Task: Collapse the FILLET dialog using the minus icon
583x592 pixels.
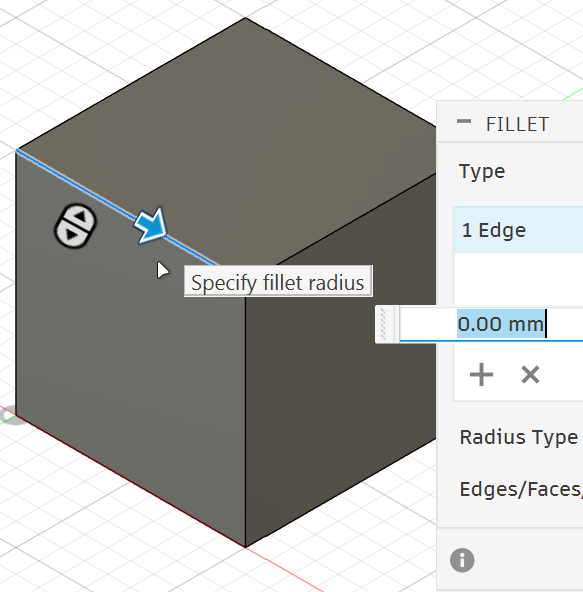Action: click(x=464, y=121)
